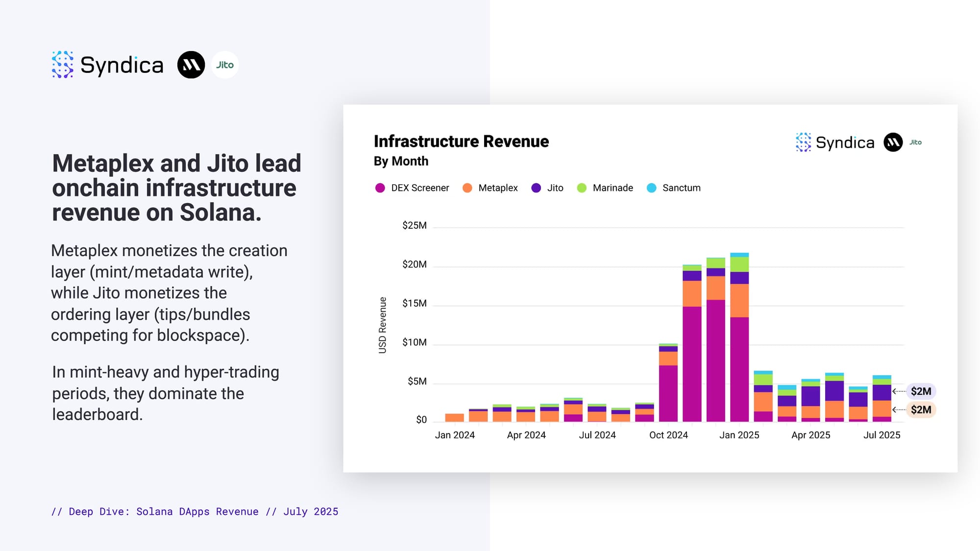Click the DEX Screener magenta legend dot
Viewport: 980px width, 551px height.
click(x=380, y=188)
